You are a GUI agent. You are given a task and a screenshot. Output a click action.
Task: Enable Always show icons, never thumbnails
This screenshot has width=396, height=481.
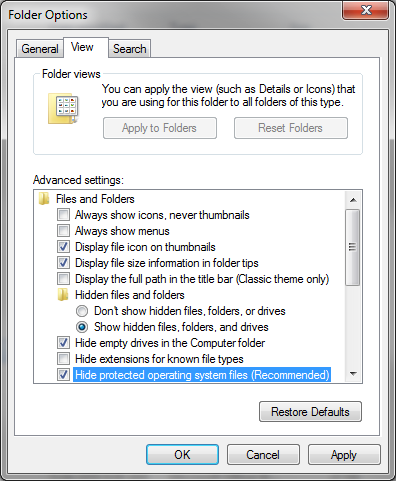point(63,215)
